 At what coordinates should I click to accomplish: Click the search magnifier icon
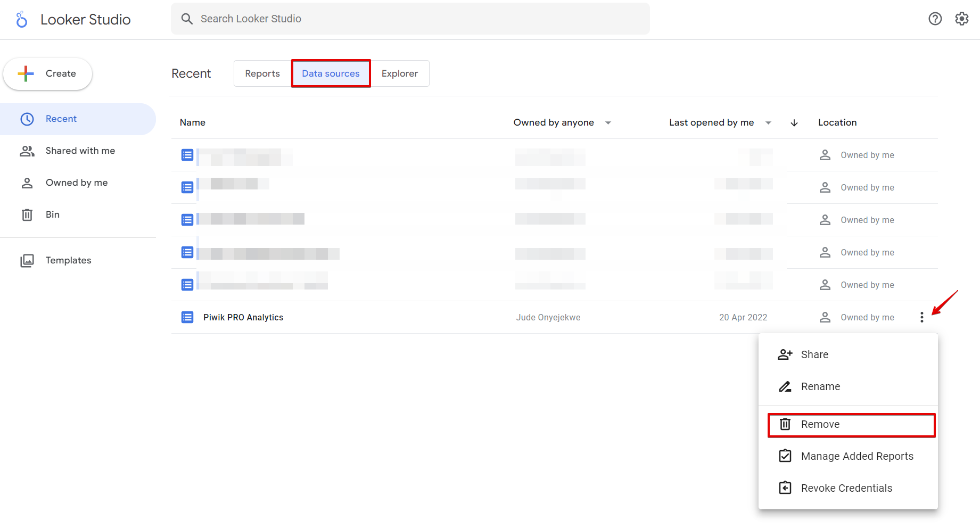tap(187, 19)
